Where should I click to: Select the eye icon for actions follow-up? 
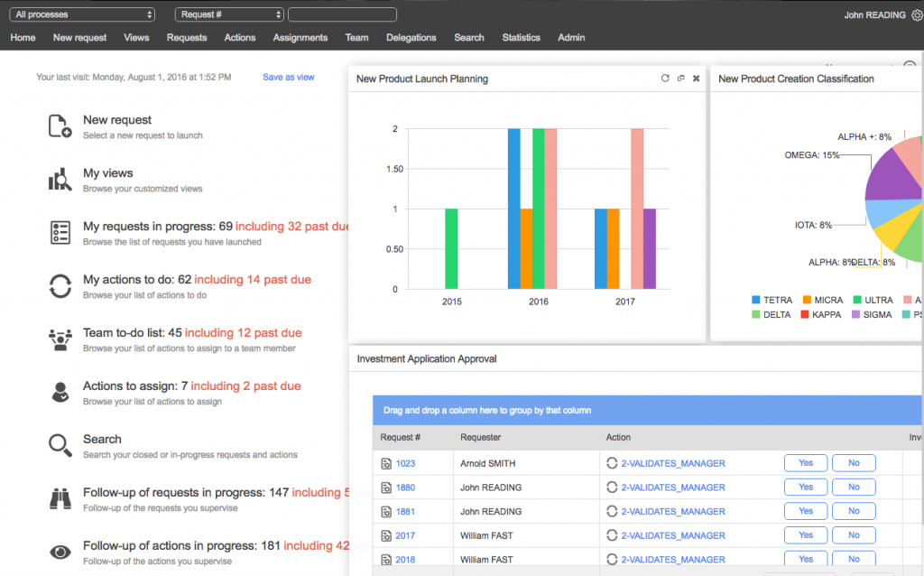coord(60,552)
